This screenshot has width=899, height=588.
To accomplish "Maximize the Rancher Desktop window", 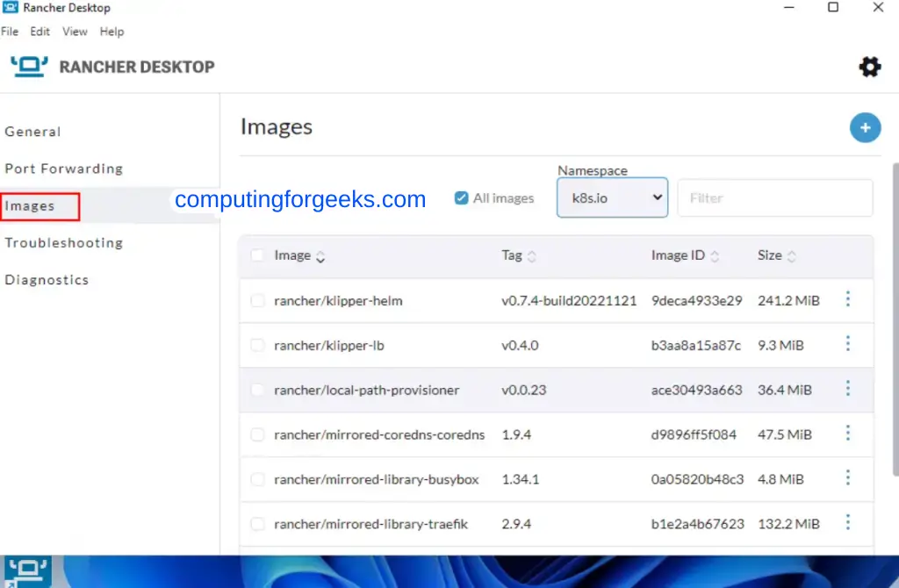I will (833, 7).
